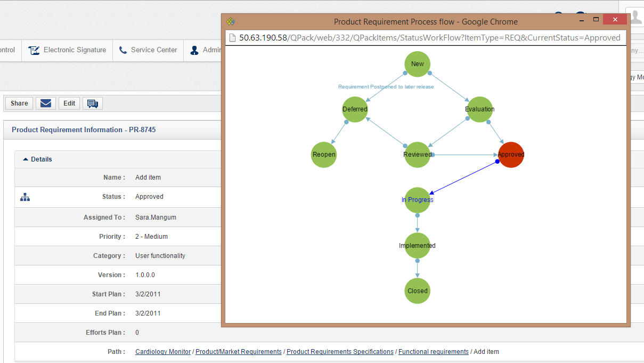Click the page icon in address bar
The image size is (644, 363).
pos(232,38)
